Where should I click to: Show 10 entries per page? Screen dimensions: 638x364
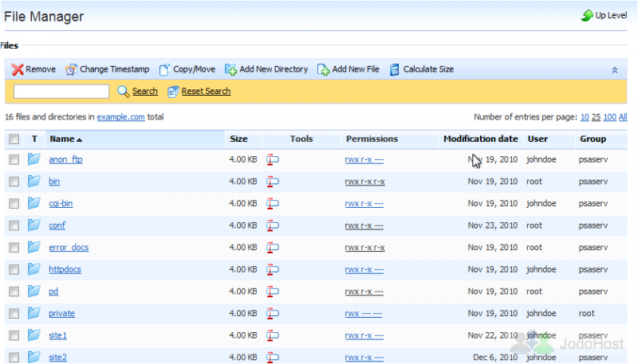click(585, 117)
